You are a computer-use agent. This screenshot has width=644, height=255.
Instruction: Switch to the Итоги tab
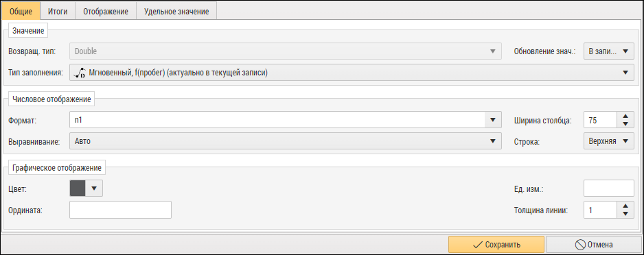(58, 12)
